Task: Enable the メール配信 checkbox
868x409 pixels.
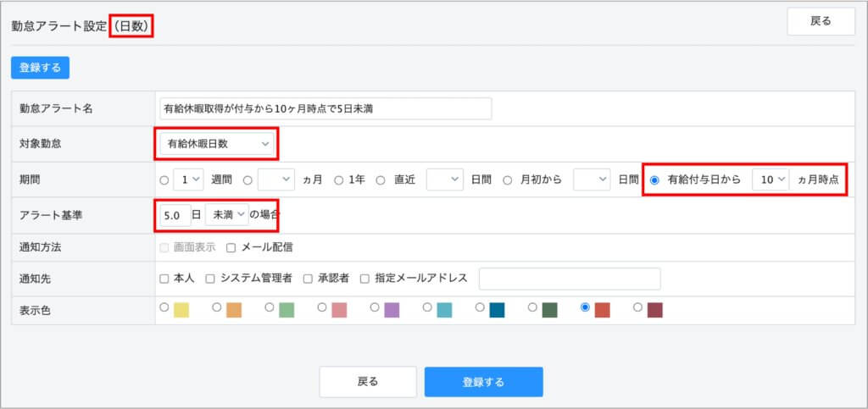Action: 231,247
